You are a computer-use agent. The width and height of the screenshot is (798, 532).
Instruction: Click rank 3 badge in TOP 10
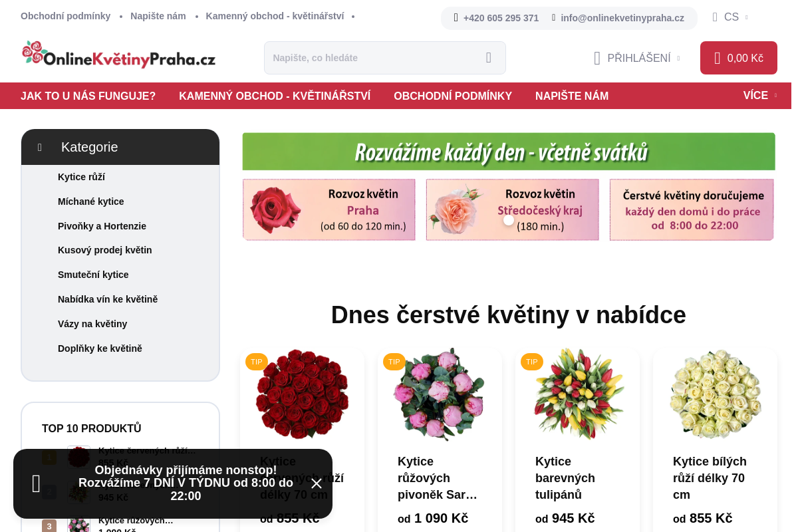coord(49,527)
